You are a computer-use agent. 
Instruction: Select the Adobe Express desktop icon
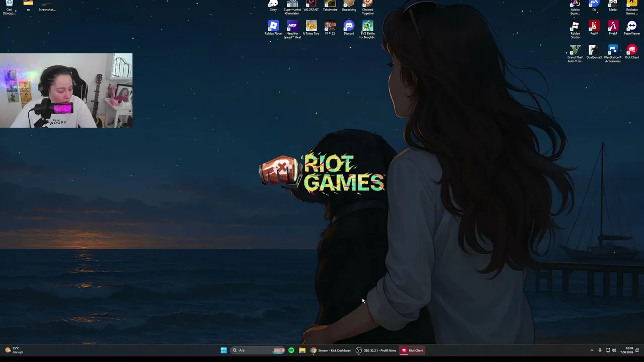point(575,7)
